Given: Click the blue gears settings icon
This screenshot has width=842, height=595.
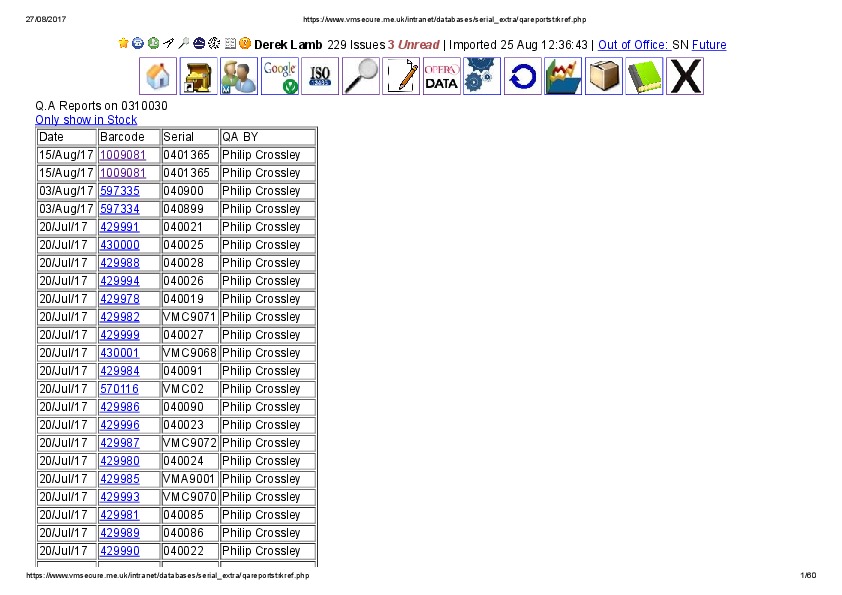Looking at the screenshot, I should 482,77.
